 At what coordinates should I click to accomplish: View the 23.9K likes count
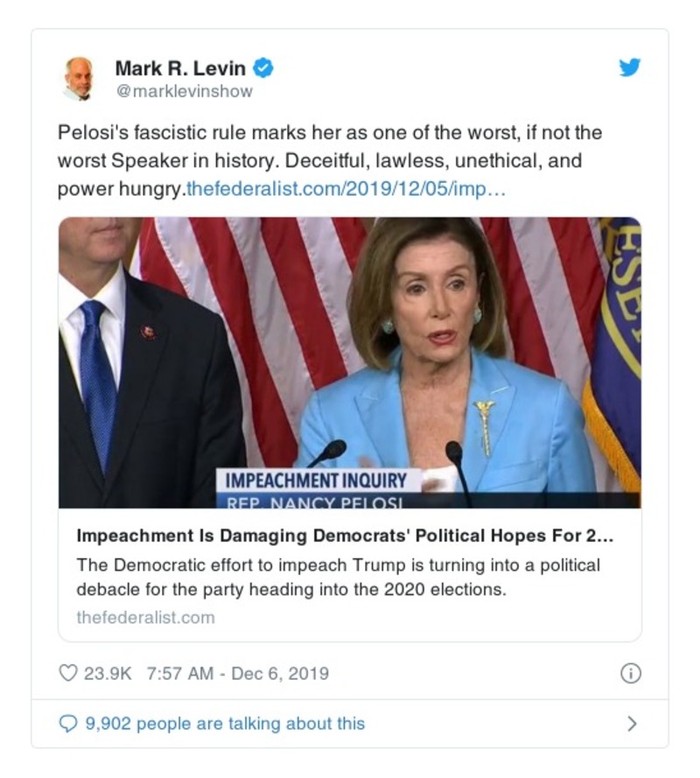click(x=108, y=674)
